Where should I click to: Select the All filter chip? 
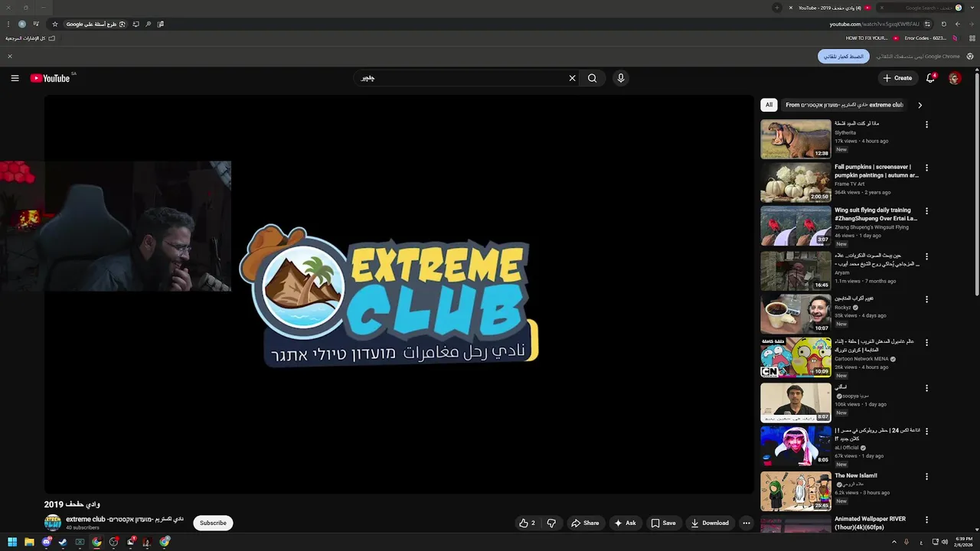769,105
